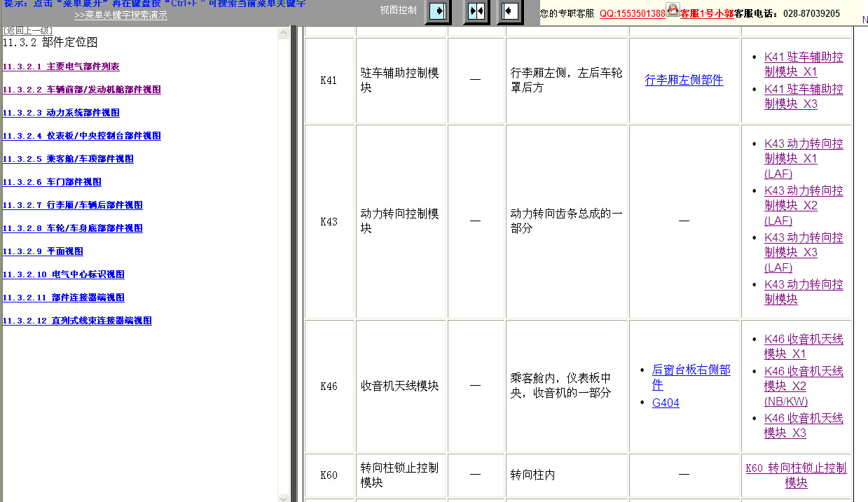The height and width of the screenshot is (502, 868).
Task: Click location text 行李厢左侧，左后车轮罩后方
Action: (x=566, y=81)
